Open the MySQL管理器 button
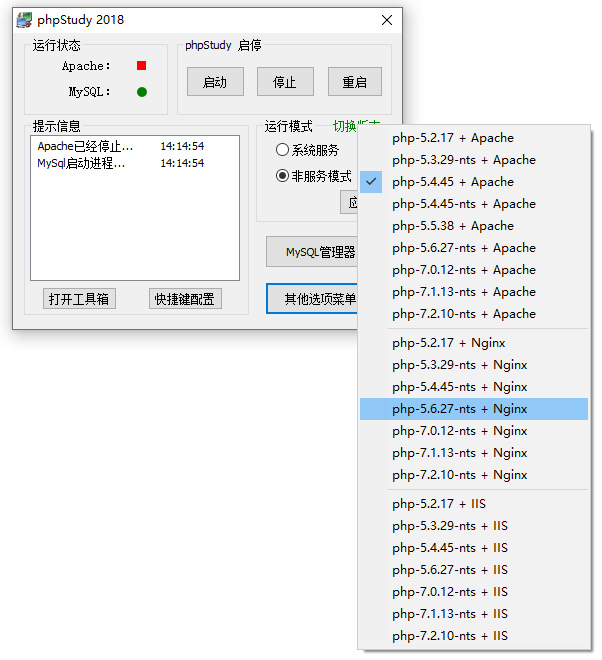The width and height of the screenshot is (602, 660). coord(312,252)
